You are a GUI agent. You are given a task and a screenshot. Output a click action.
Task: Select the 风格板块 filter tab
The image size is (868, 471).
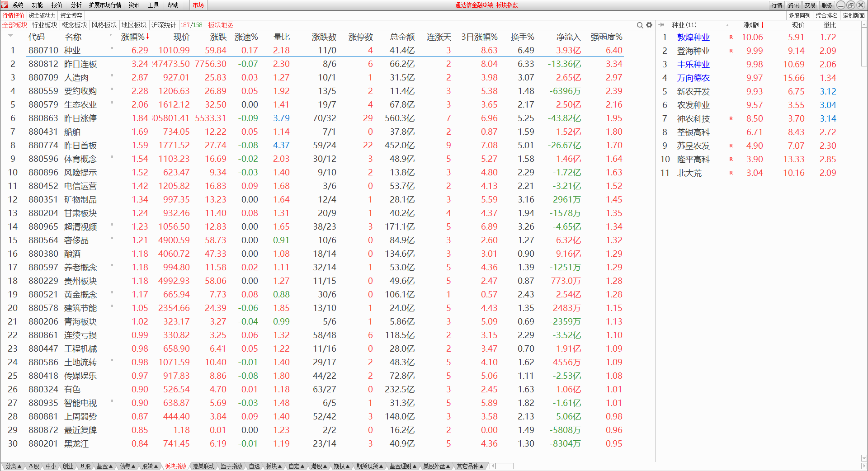point(104,25)
